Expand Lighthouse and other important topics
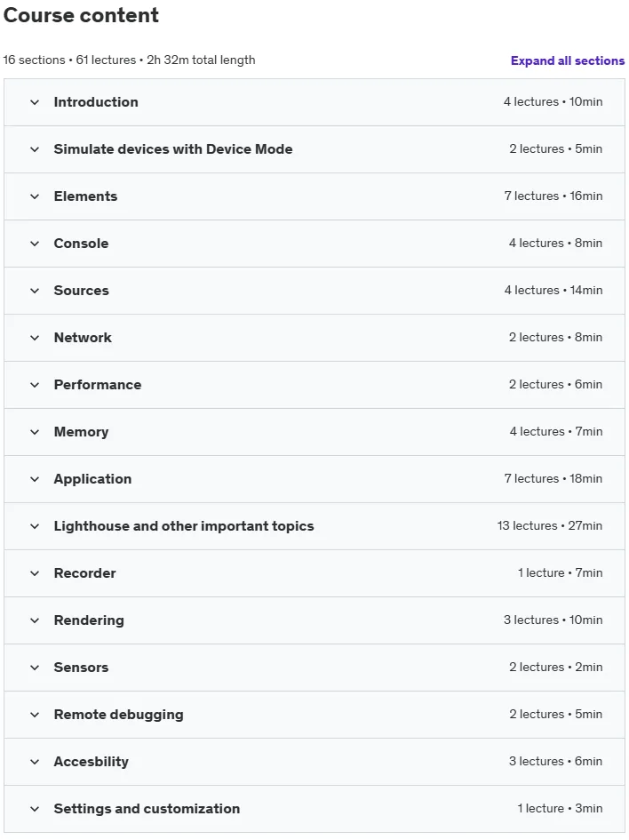629x840 pixels. (314, 526)
